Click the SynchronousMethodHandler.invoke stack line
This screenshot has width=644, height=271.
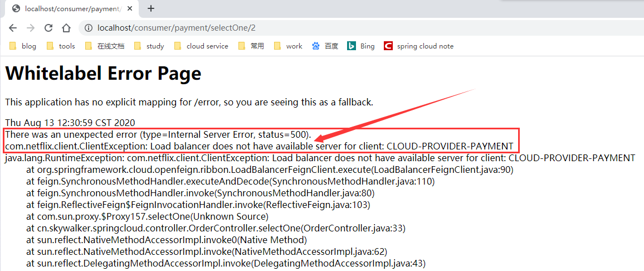click(x=201, y=193)
